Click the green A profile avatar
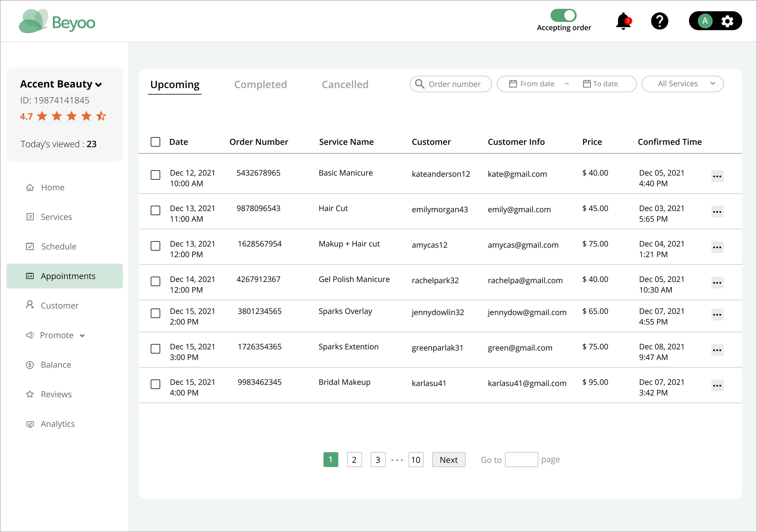The width and height of the screenshot is (757, 532). (x=705, y=21)
